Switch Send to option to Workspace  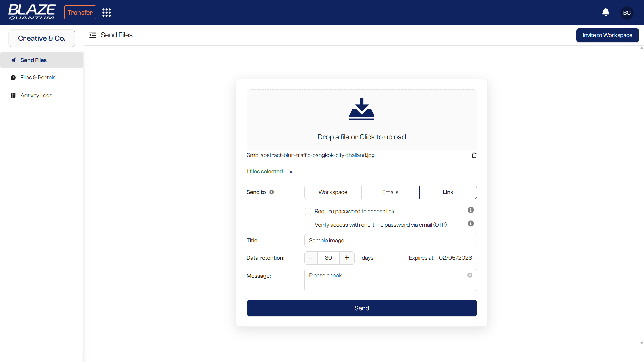(333, 192)
